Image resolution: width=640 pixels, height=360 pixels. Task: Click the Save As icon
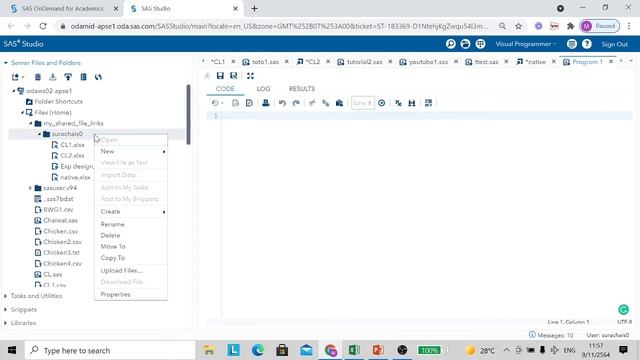(234, 76)
